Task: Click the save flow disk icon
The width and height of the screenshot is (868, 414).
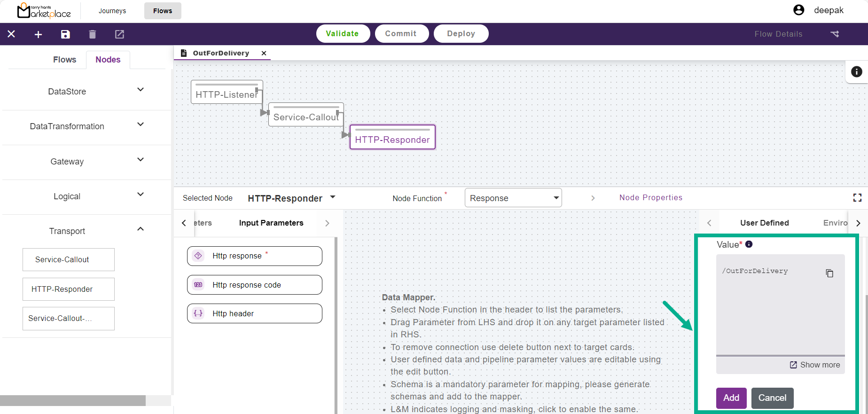Action: click(65, 34)
